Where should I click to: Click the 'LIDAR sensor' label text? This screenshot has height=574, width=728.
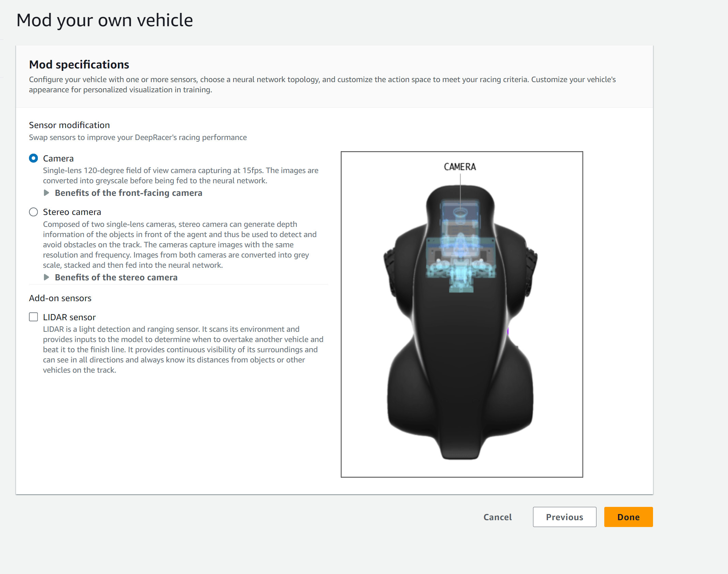pyautogui.click(x=69, y=317)
